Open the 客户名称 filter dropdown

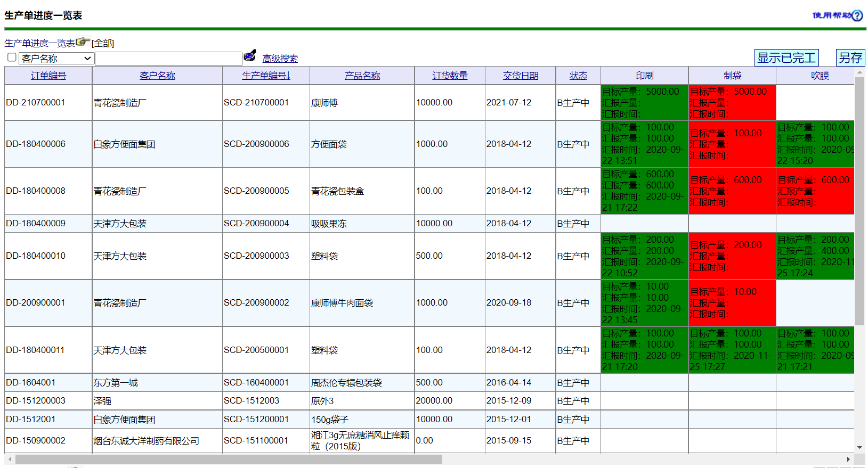[56, 59]
